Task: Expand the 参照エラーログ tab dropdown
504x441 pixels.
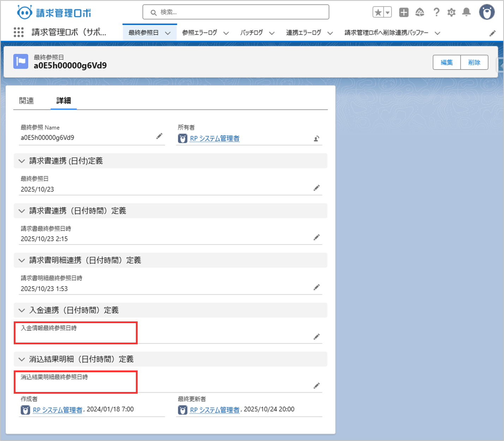Action: tap(226, 33)
